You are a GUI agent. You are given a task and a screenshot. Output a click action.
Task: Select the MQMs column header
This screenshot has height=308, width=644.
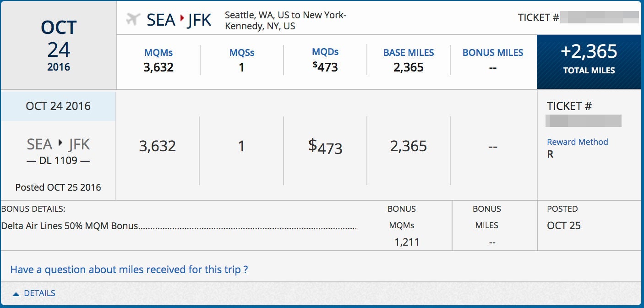[x=158, y=53]
